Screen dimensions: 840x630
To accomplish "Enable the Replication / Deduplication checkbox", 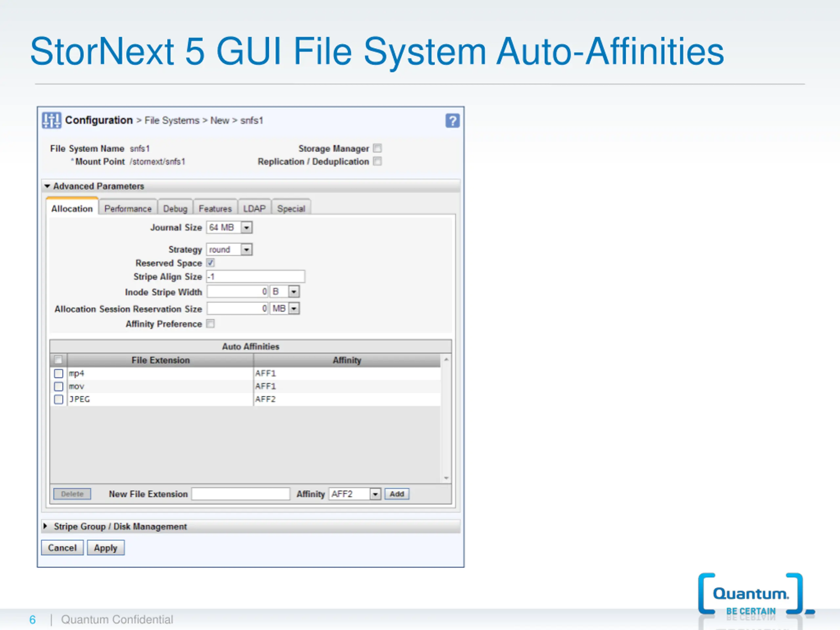I will [x=377, y=161].
